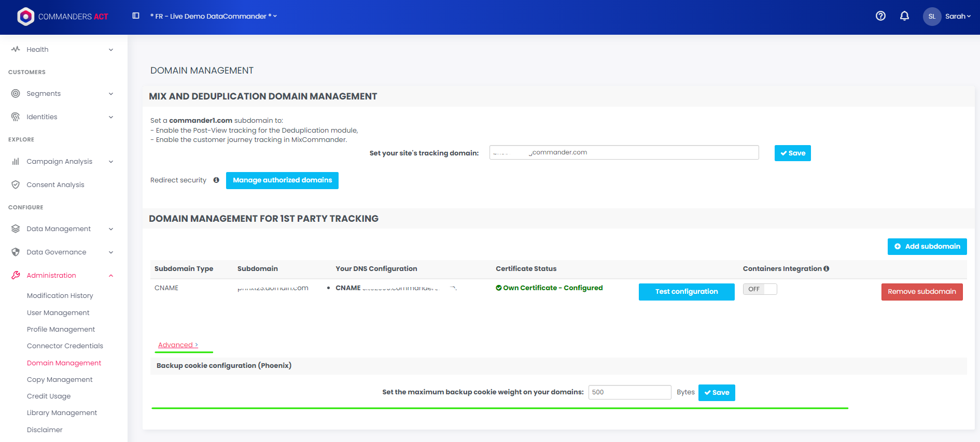The width and height of the screenshot is (980, 442).
Task: Click the Add subdomain button
Action: 927,247
